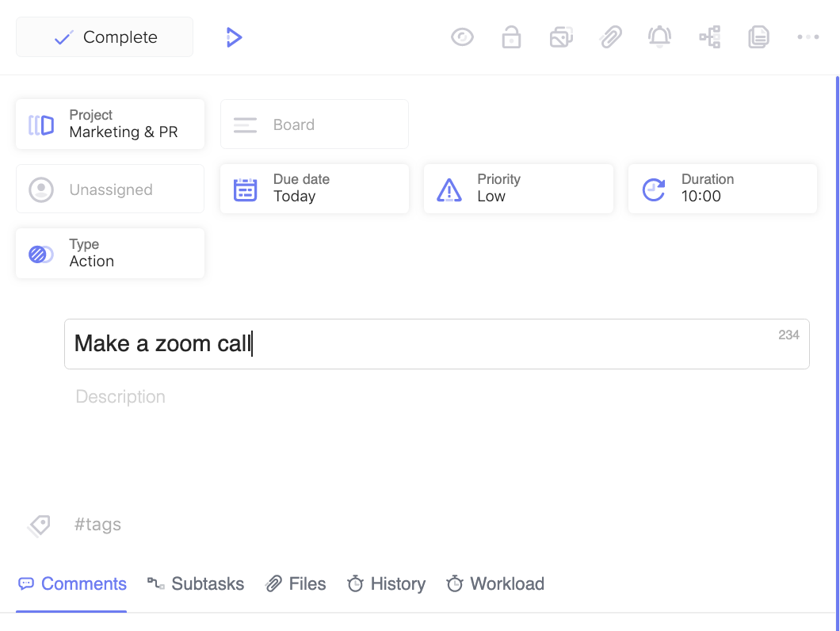This screenshot has height=631, width=840.
Task: Change the Priority Low setting
Action: 518,189
